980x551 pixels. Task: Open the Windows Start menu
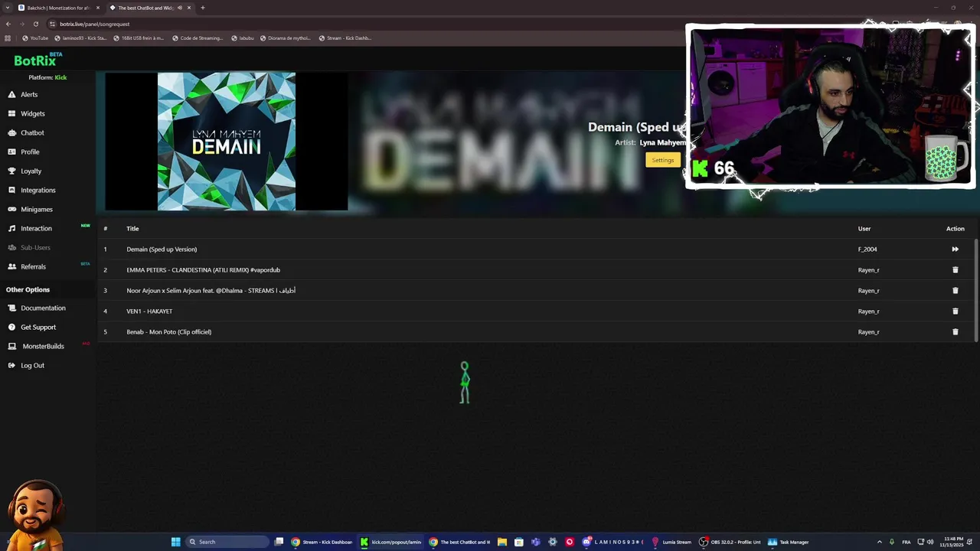175,542
